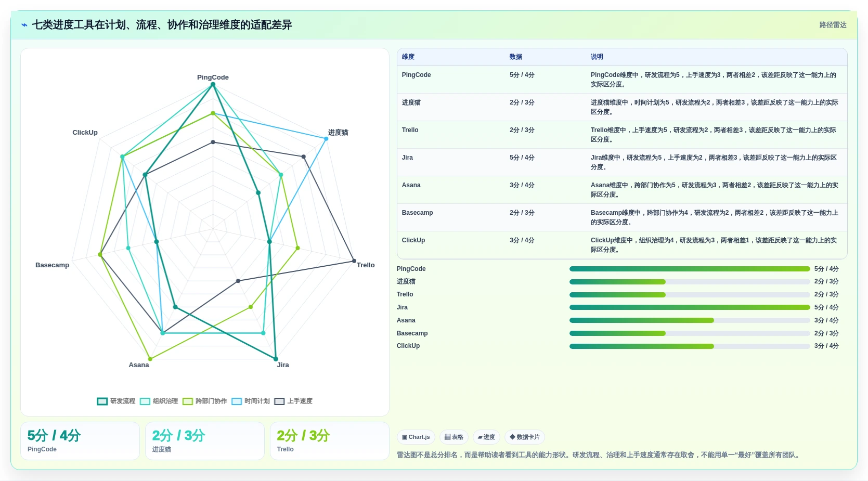Click the 进度猫 progress bar
The height and width of the screenshot is (481, 868).
point(690,282)
